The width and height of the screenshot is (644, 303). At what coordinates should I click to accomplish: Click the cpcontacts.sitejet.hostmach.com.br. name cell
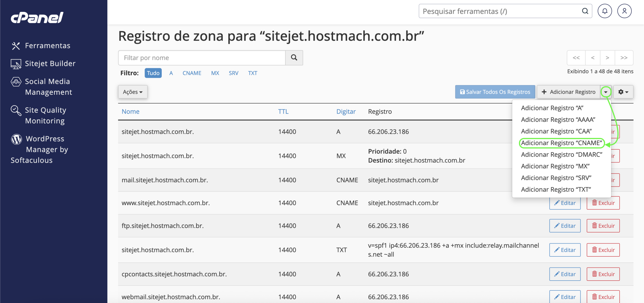coord(174,274)
